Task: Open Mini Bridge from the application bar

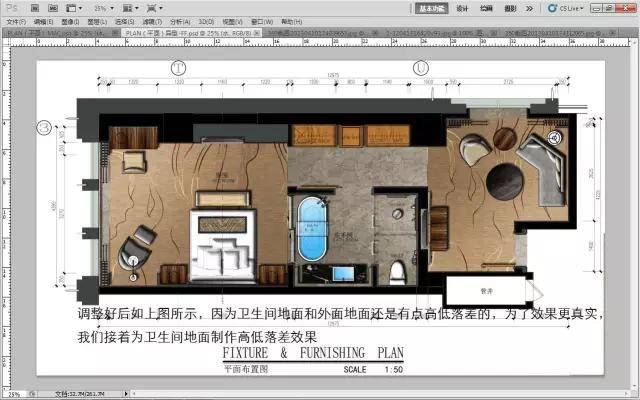Action: coord(52,7)
